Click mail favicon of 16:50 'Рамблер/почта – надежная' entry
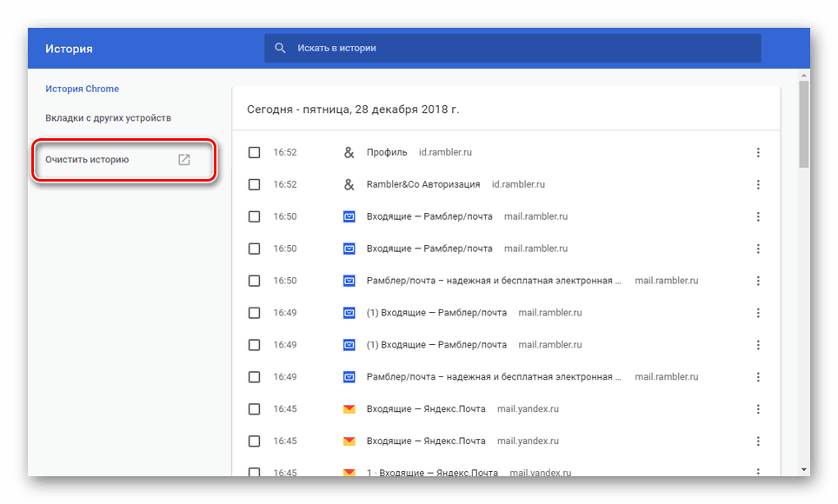This screenshot has width=838, height=504. (x=349, y=282)
